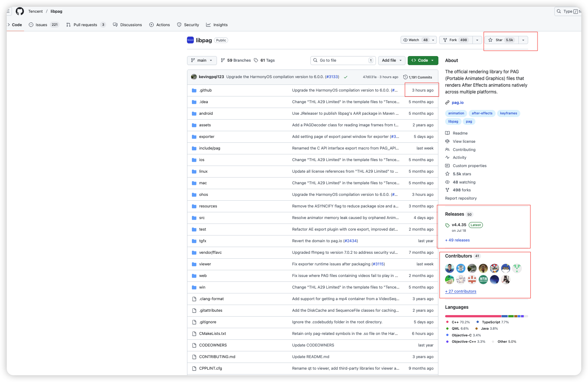Click the file icon beside CMakeLists.txt
This screenshot has width=588, height=382.
coord(194,334)
